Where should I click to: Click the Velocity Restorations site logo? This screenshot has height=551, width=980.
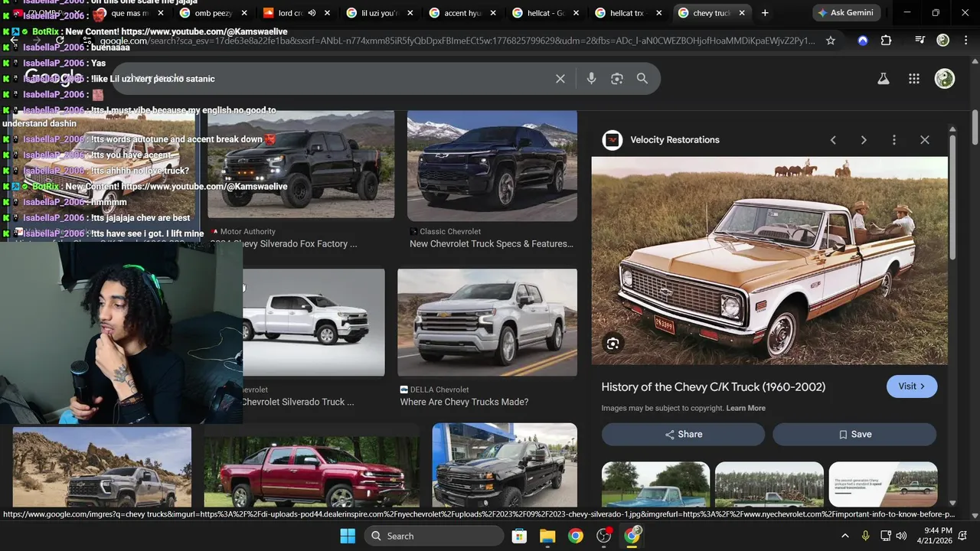tap(612, 140)
